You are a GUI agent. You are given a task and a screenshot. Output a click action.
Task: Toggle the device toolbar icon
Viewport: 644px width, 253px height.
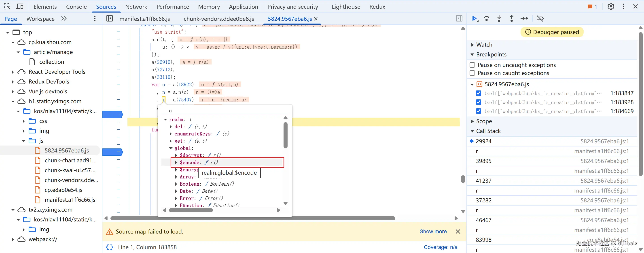pos(19,6)
